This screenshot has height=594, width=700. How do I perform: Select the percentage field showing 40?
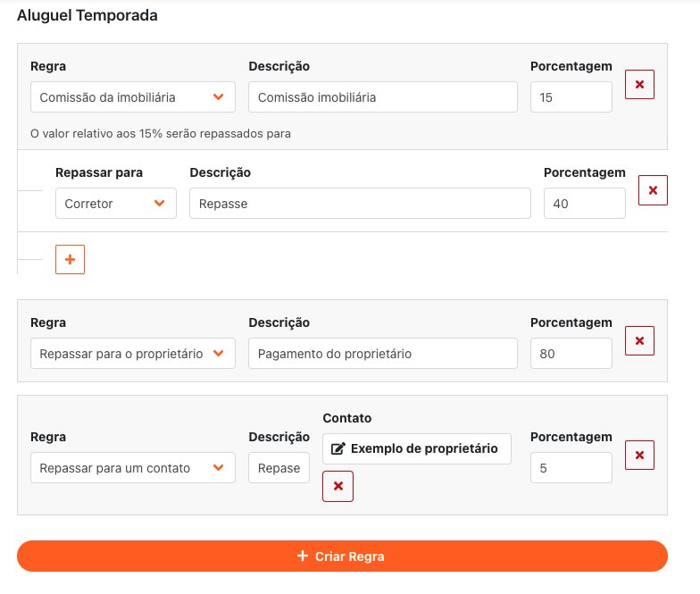[584, 204]
